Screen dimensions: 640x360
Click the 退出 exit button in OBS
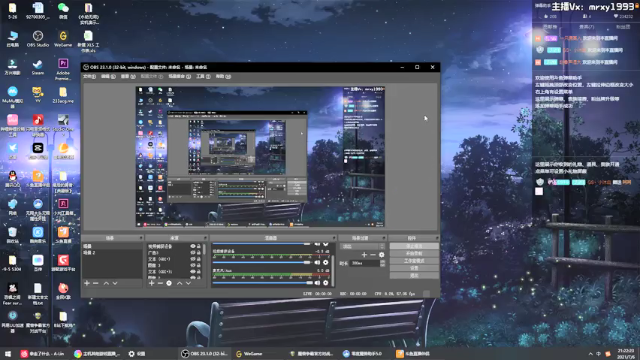pos(414,276)
